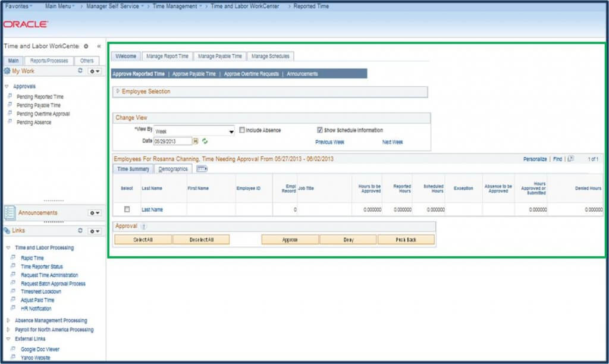Open Pending Overtime Approval link
The width and height of the screenshot is (609, 364).
tap(43, 114)
